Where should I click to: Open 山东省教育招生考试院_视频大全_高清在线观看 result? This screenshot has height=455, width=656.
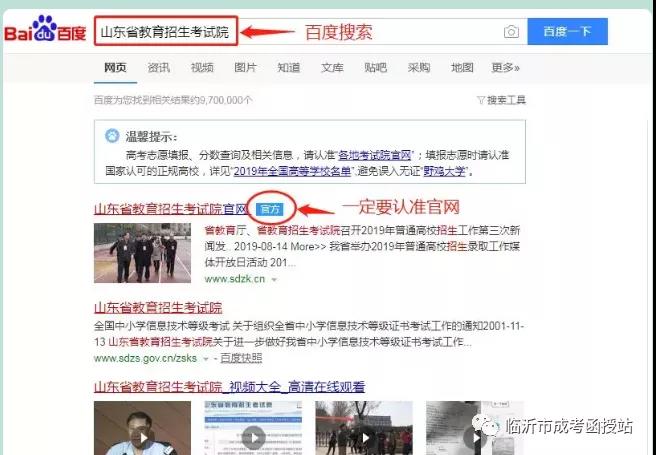pyautogui.click(x=229, y=386)
